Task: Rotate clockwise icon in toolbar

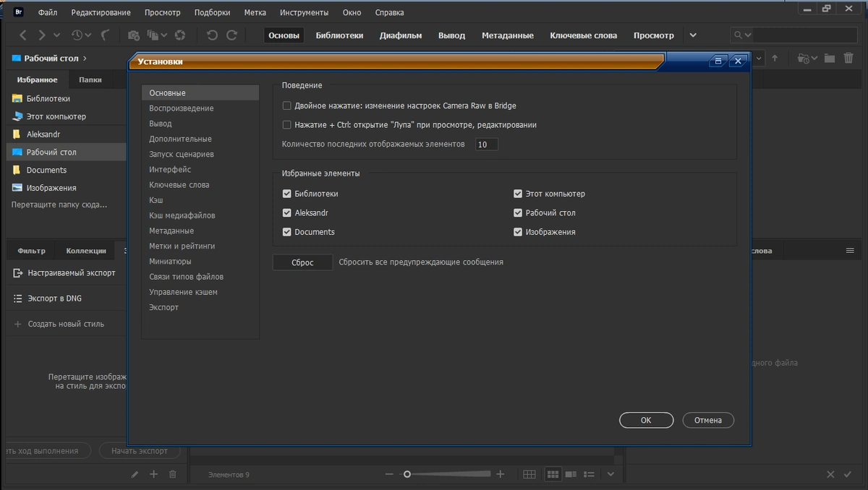Action: click(231, 35)
